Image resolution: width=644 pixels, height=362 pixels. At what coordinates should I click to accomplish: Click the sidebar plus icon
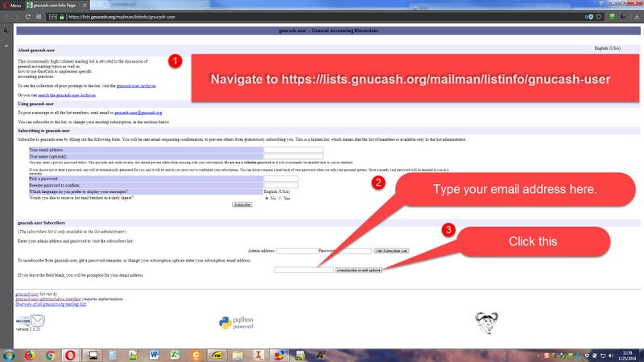(6, 46)
